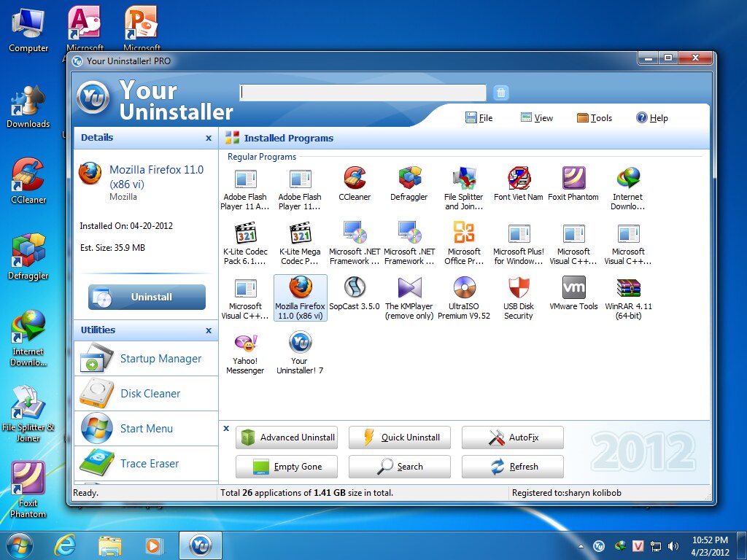Close the Utilities panel
Viewport: 747px width, 560px height.
coord(209,330)
